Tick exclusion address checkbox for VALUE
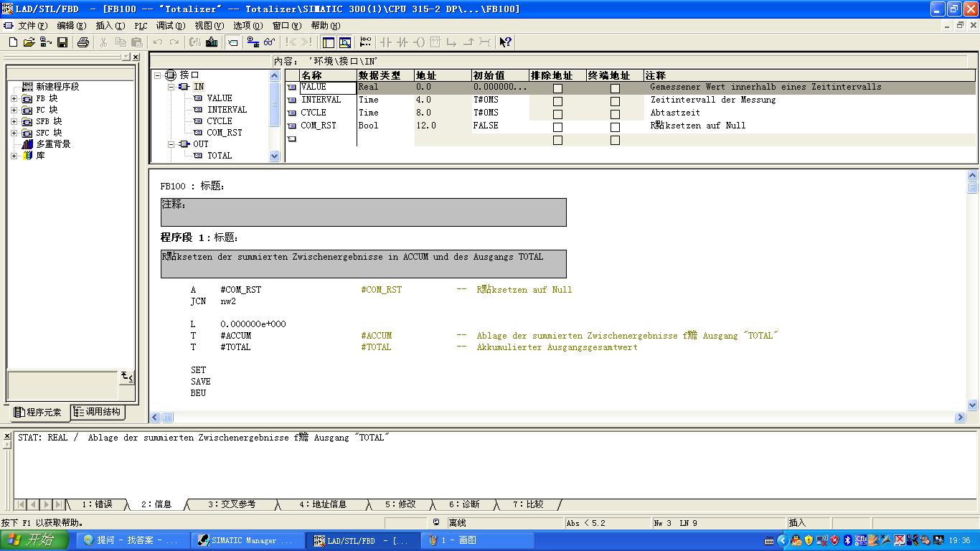This screenshot has height=551, width=980. tap(557, 88)
